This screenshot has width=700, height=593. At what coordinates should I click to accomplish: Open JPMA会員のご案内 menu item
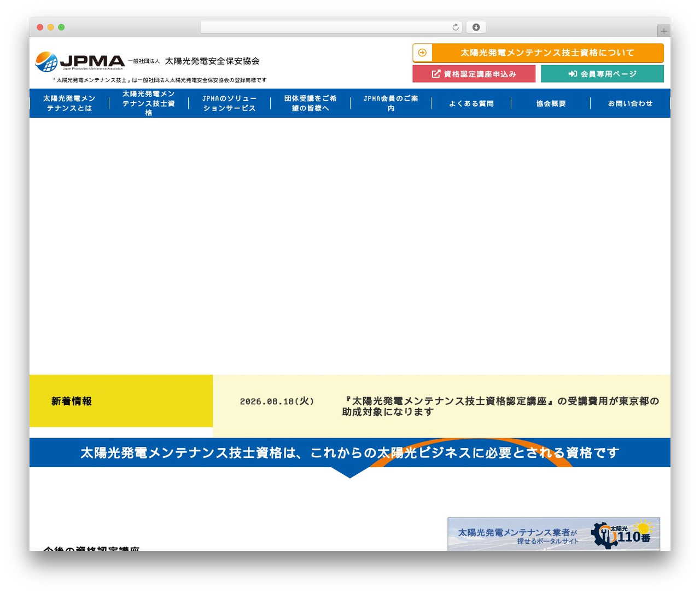point(391,103)
